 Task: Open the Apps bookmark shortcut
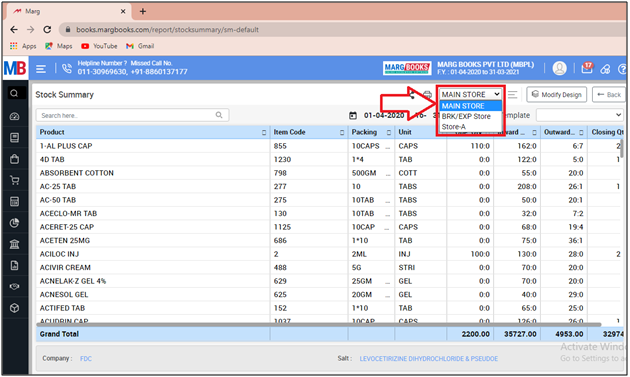tap(23, 46)
